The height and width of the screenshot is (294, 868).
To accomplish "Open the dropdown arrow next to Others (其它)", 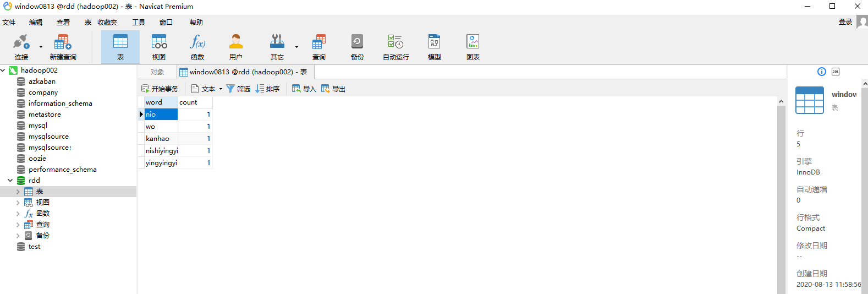I will click(x=296, y=47).
